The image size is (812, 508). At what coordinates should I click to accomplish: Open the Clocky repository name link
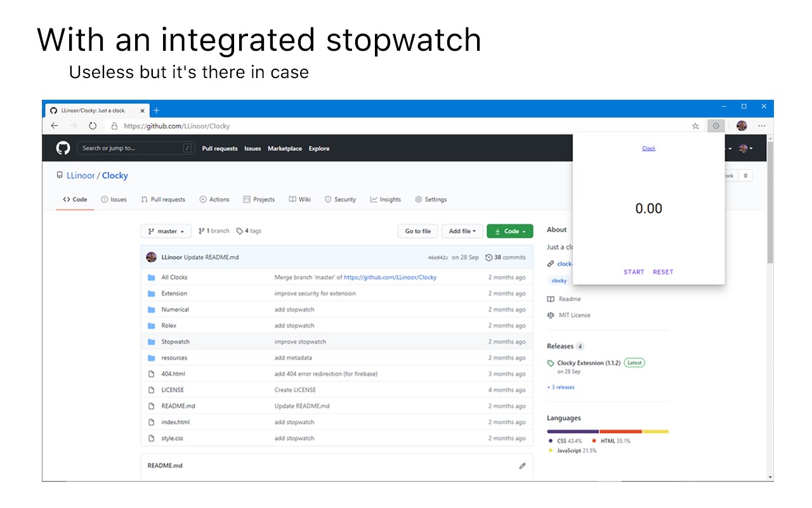click(115, 176)
